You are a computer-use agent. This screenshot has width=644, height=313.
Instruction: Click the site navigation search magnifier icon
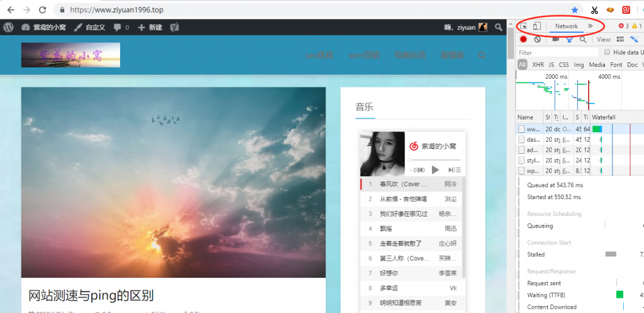tap(482, 55)
